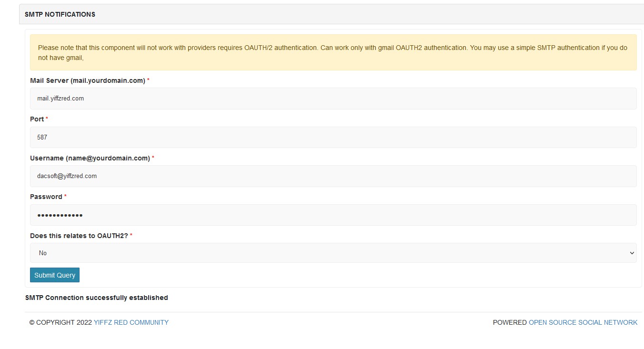The width and height of the screenshot is (644, 349).
Task: Click the Mail Server input field
Action: point(333,99)
